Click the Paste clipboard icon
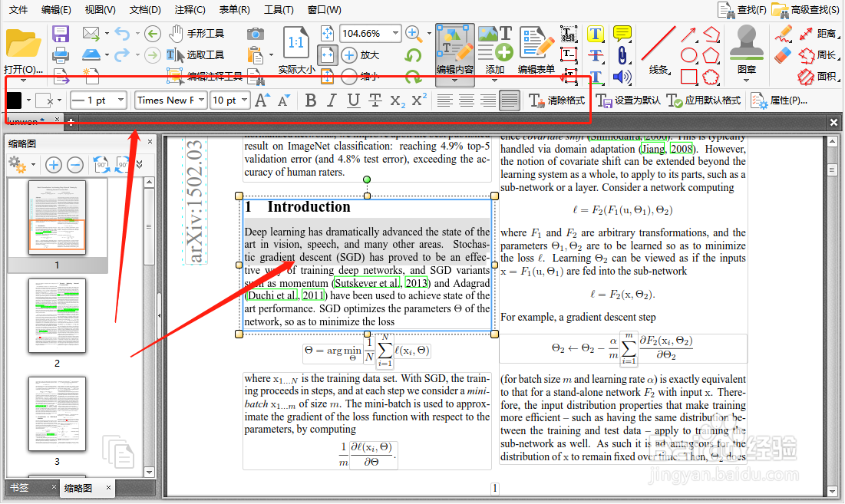The image size is (845, 504). 256,54
